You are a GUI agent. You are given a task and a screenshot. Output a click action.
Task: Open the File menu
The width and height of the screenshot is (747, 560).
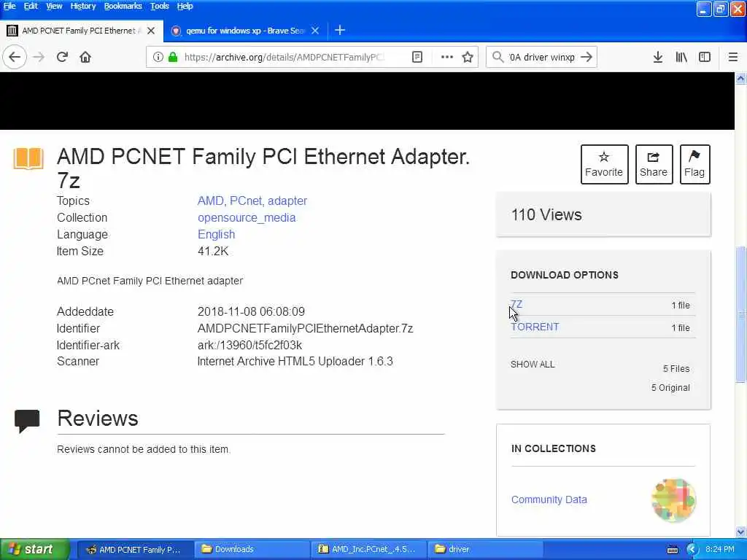pos(9,6)
